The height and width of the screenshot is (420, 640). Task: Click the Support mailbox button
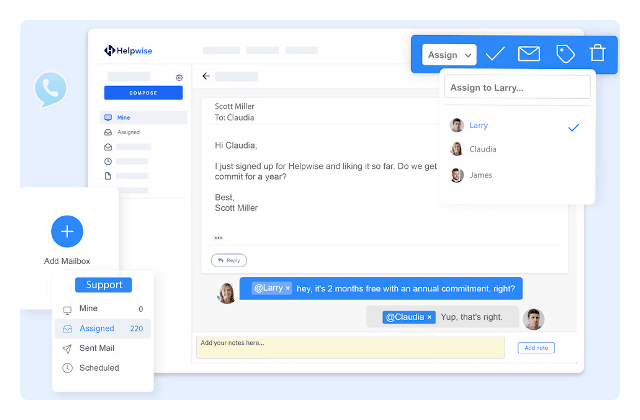point(103,285)
